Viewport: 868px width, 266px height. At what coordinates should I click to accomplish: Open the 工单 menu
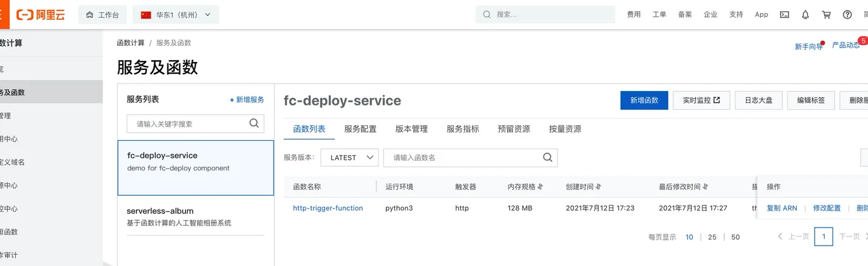[659, 14]
